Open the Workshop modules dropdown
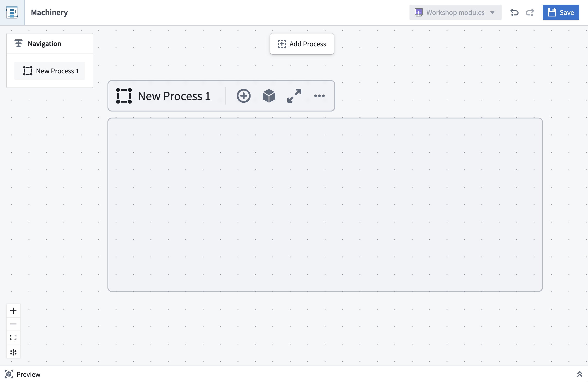 click(455, 12)
